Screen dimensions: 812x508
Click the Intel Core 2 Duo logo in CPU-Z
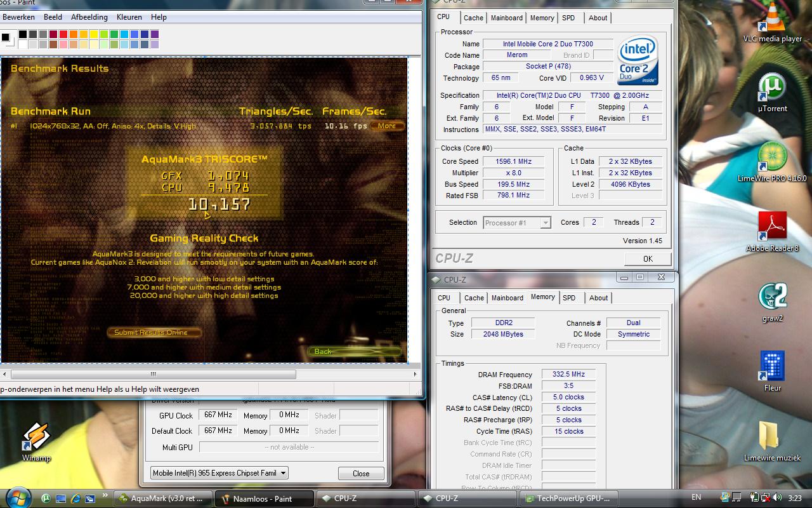[638, 61]
